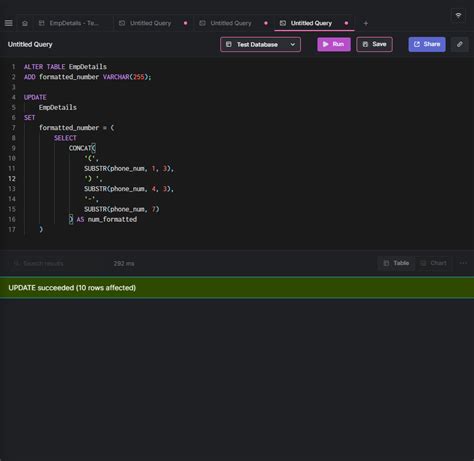Click the SUBSTR(phone_num, 4, 3) line
474x461 pixels.
129,189
